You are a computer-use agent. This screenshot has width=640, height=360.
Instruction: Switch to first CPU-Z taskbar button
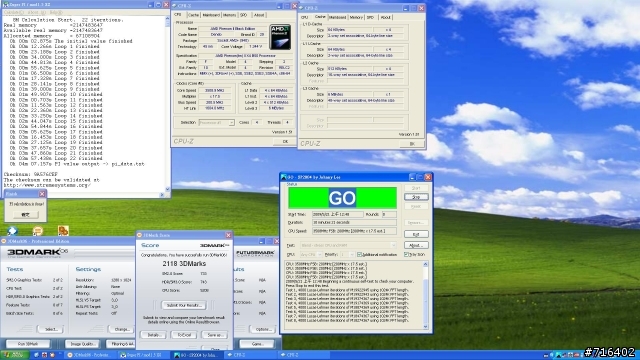coord(250,355)
